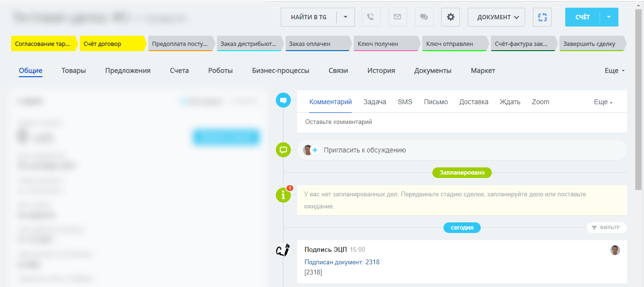The height and width of the screenshot is (287, 644).
Task: Open the Роботы tab
Action: coord(220,70)
